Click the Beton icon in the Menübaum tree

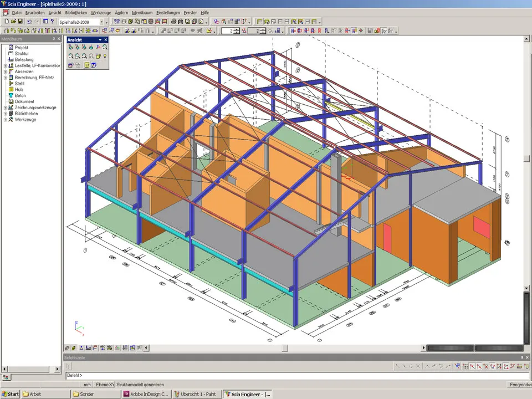[x=11, y=95]
